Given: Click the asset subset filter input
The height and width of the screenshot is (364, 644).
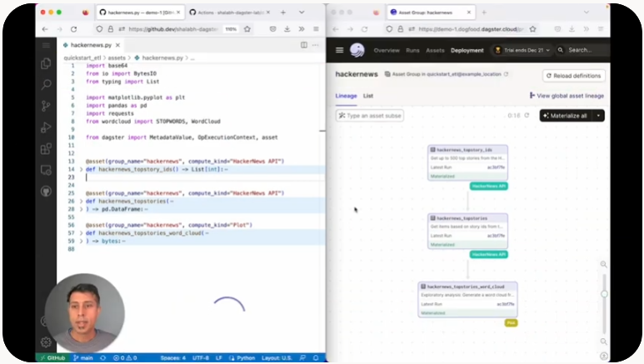Looking at the screenshot, I should 370,116.
